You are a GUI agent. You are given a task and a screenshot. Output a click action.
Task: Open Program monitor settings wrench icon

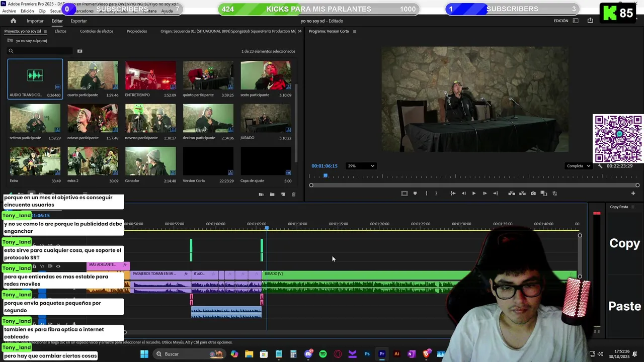(600, 166)
